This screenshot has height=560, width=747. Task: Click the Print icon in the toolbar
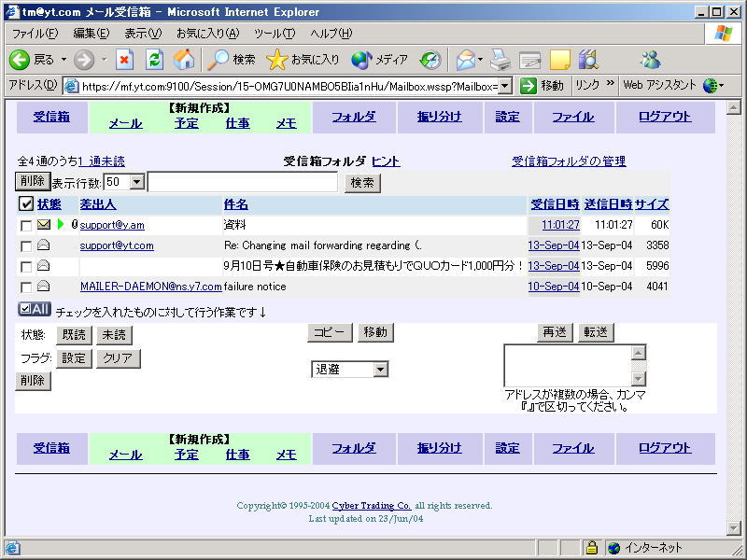click(500, 60)
